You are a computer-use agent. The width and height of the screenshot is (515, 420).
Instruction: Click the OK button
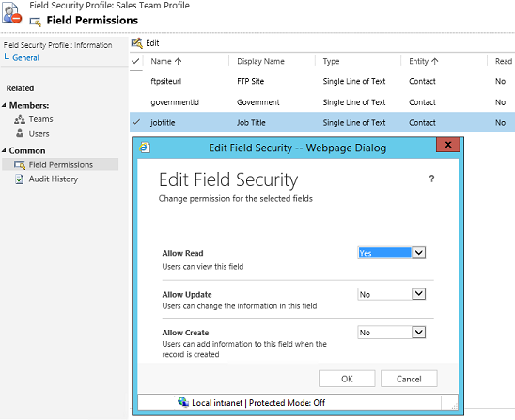pos(347,379)
